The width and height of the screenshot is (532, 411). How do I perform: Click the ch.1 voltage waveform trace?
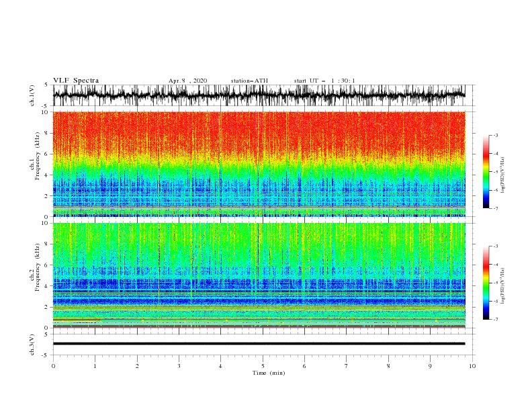[259, 95]
